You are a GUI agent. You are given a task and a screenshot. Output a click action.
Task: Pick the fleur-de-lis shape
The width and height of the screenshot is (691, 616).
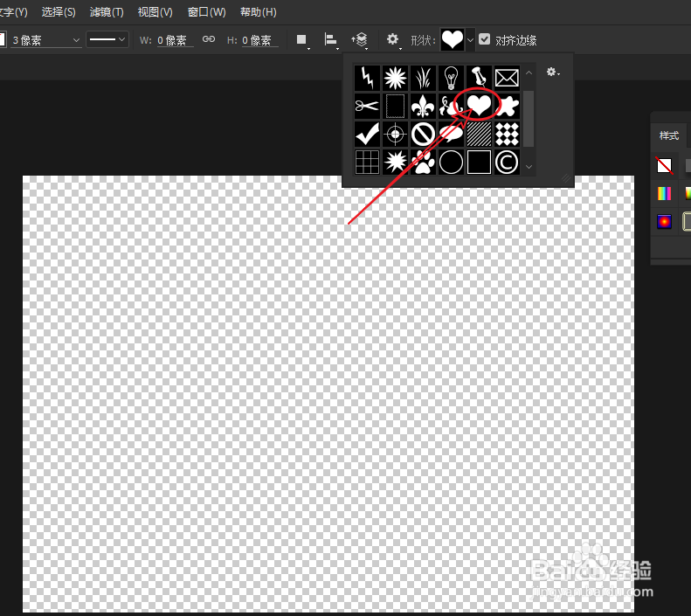tap(423, 106)
